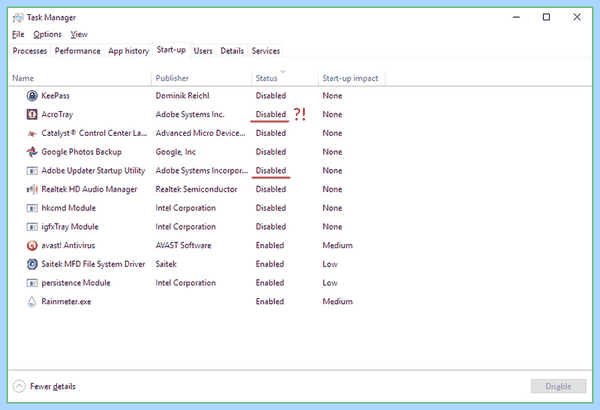Click the AcroTray icon
600x410 pixels.
pos(32,114)
